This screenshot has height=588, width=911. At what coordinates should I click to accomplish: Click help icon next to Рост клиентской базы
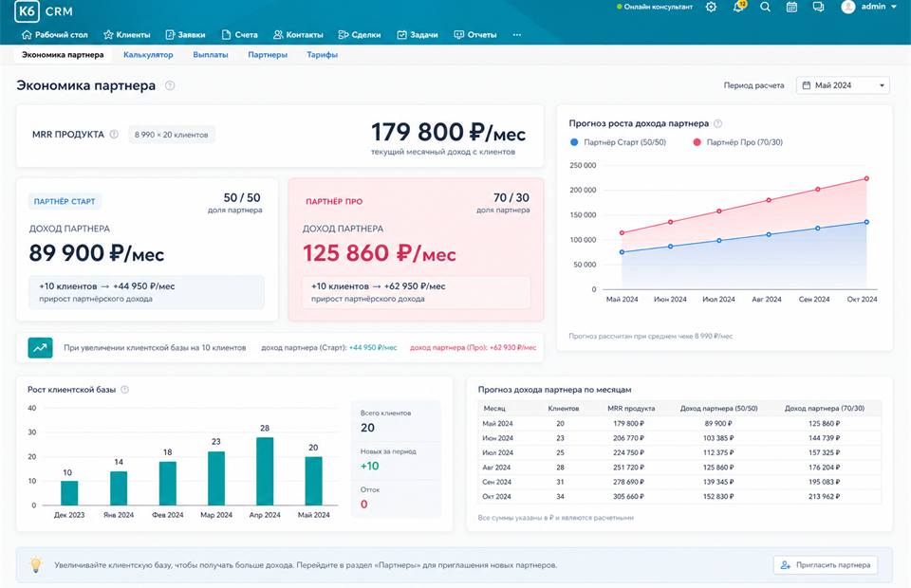125,390
